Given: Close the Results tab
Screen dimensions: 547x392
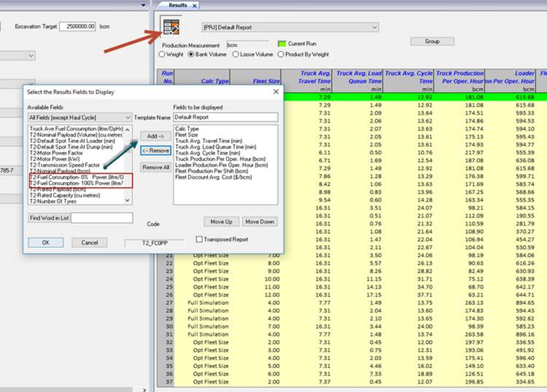Looking at the screenshot, I should pos(195,6).
